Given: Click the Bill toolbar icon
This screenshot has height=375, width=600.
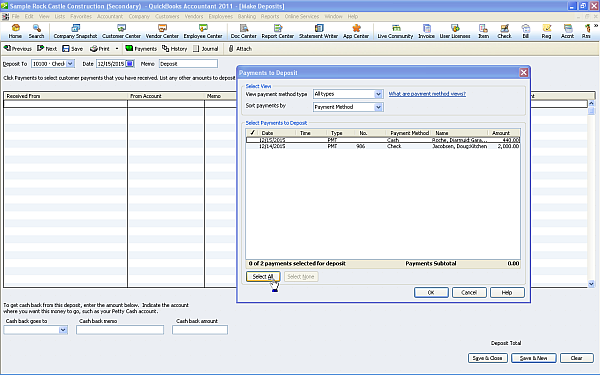Looking at the screenshot, I should pos(526,31).
